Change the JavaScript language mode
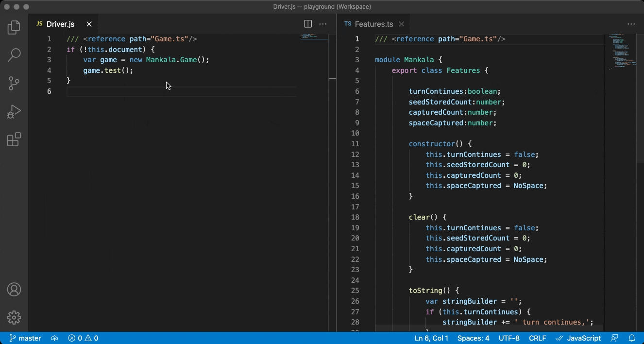 [578, 338]
